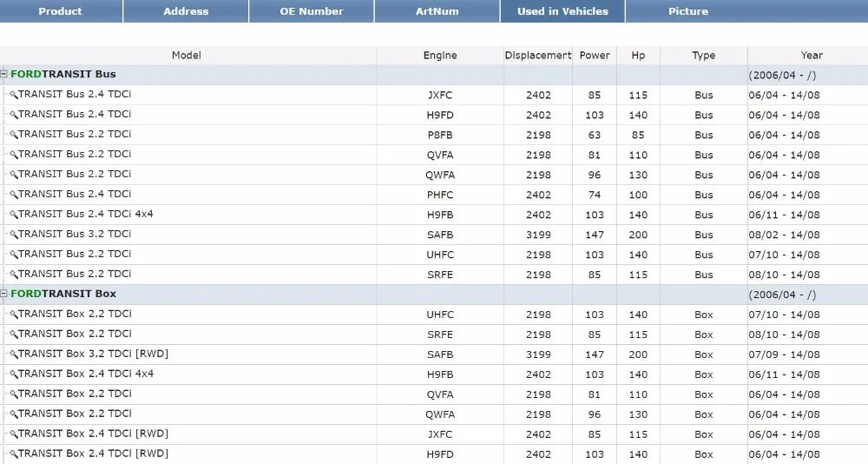
Task: Click year range 08/02 - 14/08
Action: pos(785,235)
